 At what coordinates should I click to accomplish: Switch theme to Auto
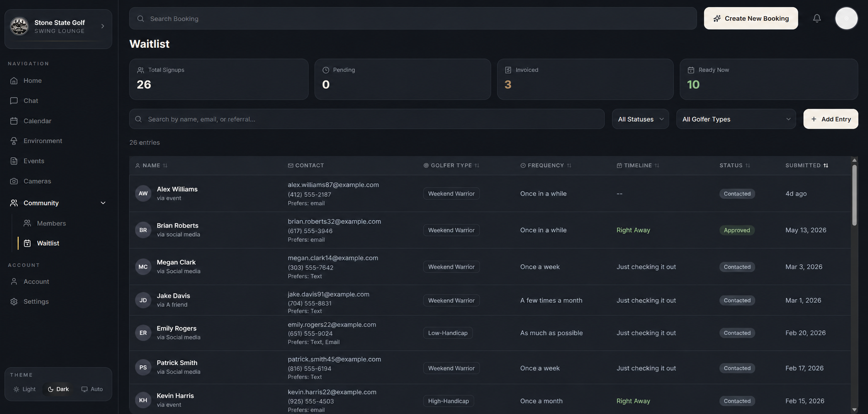(x=92, y=389)
